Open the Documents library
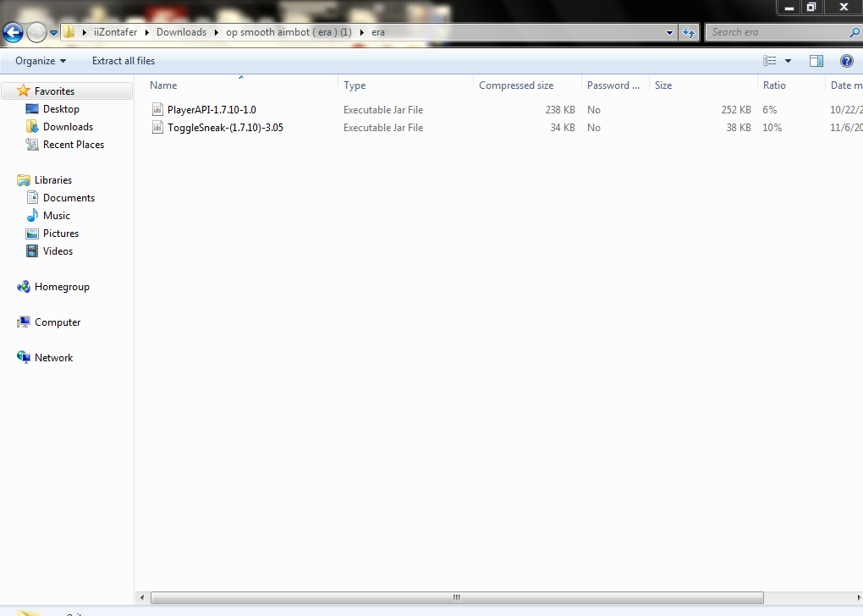 [x=69, y=198]
